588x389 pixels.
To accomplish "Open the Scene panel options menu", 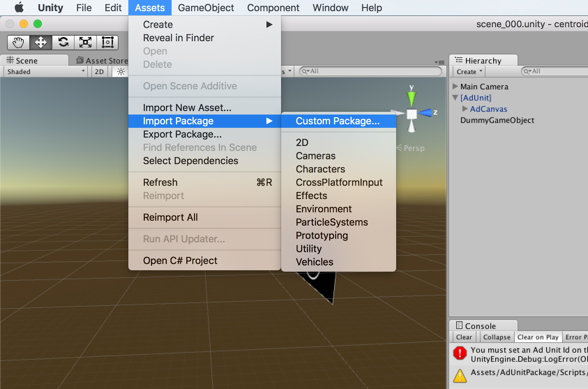I will click(439, 63).
